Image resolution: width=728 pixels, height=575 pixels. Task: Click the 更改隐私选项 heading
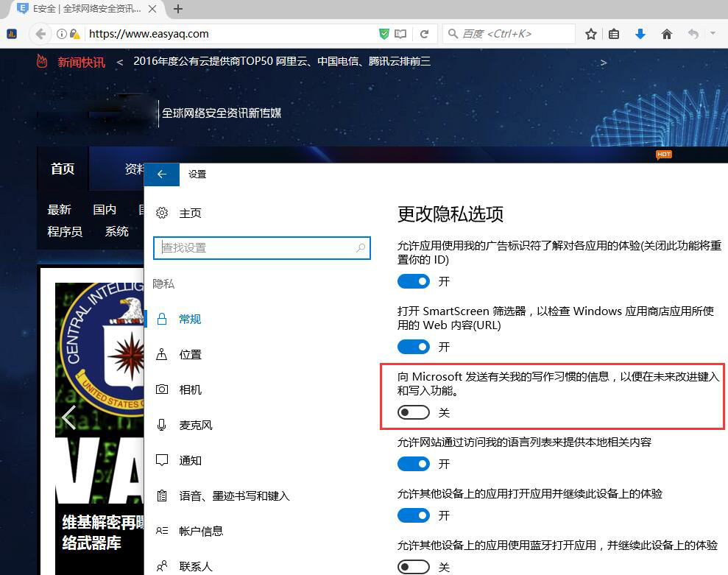pyautogui.click(x=450, y=214)
